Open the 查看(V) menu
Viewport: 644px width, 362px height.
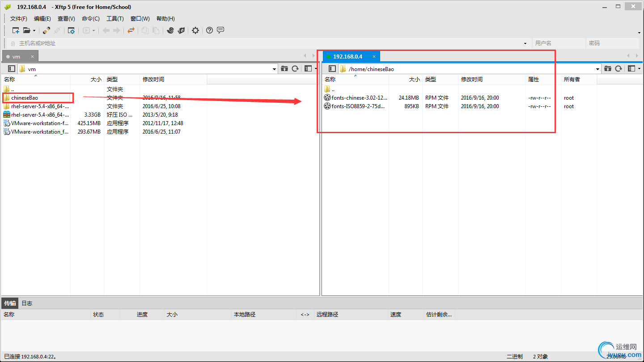pos(66,19)
